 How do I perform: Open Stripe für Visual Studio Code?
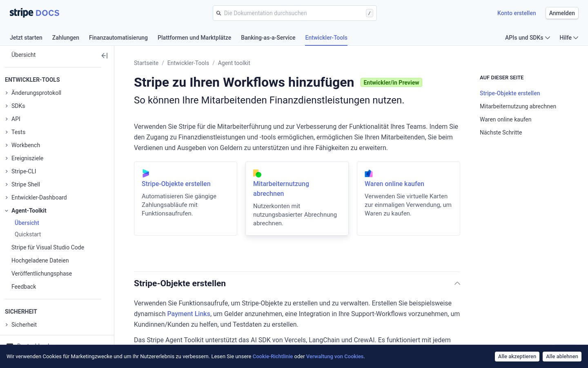[x=48, y=247]
